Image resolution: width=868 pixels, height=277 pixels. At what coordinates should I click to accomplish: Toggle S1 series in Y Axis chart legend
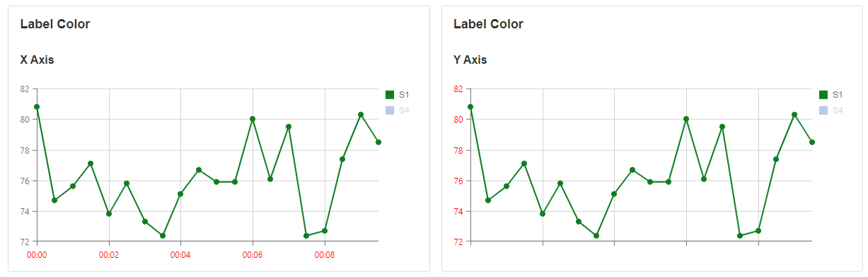(x=831, y=95)
